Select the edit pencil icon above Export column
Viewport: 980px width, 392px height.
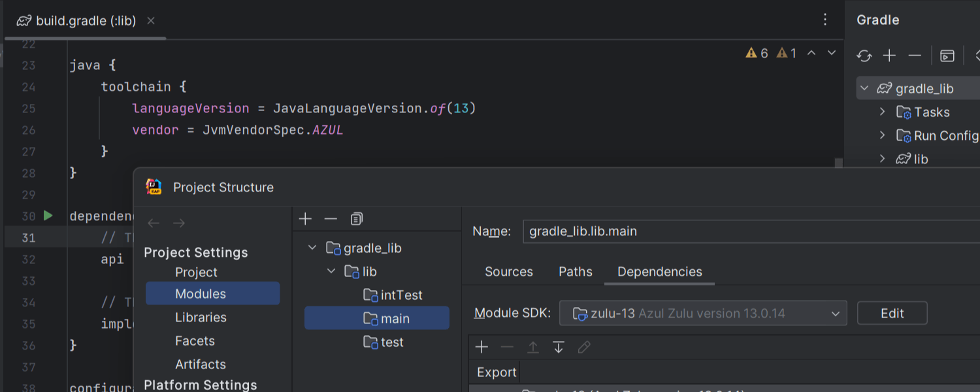coord(584,347)
